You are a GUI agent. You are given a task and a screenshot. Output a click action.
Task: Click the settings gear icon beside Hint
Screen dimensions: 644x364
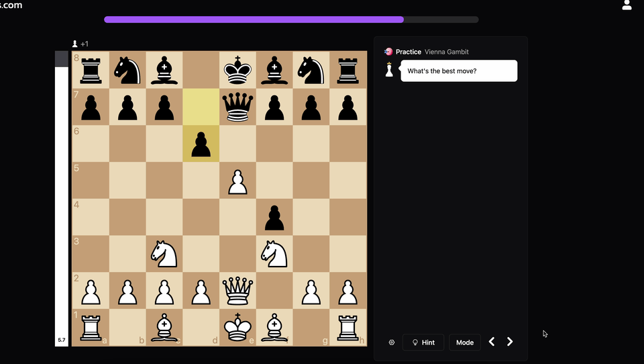click(391, 343)
